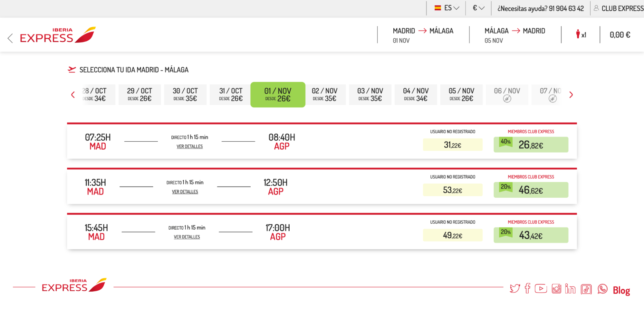
Task: Open the LinkedIn social icon
Action: (570, 288)
